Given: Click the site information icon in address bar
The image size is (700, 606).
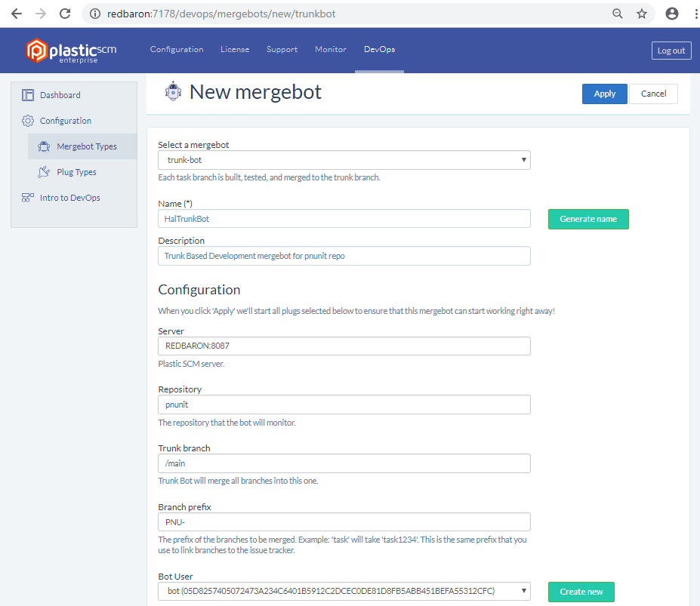Looking at the screenshot, I should click(95, 14).
